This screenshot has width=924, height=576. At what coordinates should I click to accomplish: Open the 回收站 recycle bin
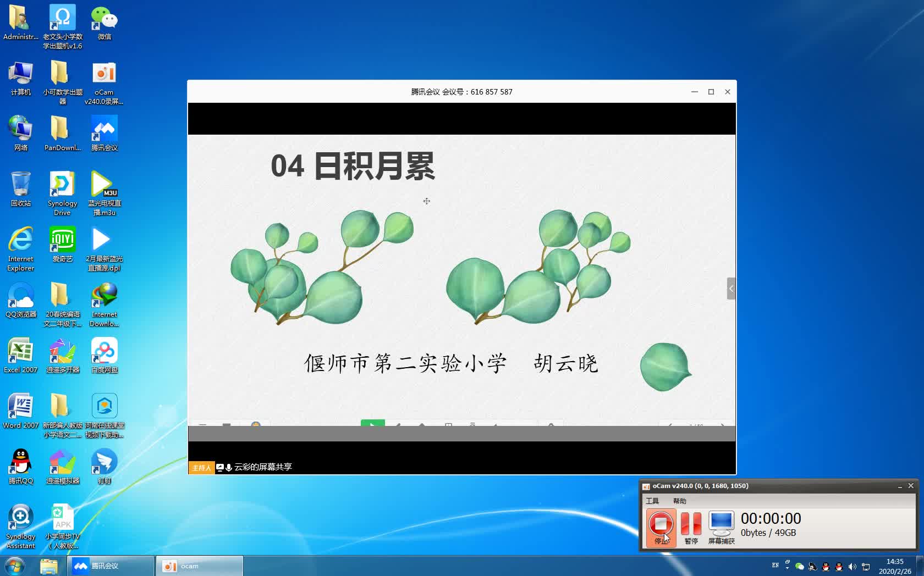click(20, 189)
